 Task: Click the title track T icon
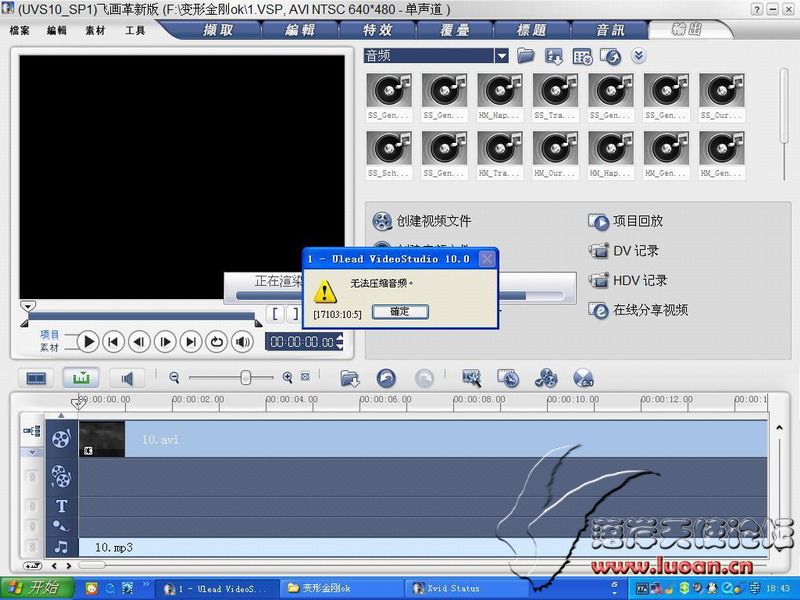pyautogui.click(x=61, y=506)
